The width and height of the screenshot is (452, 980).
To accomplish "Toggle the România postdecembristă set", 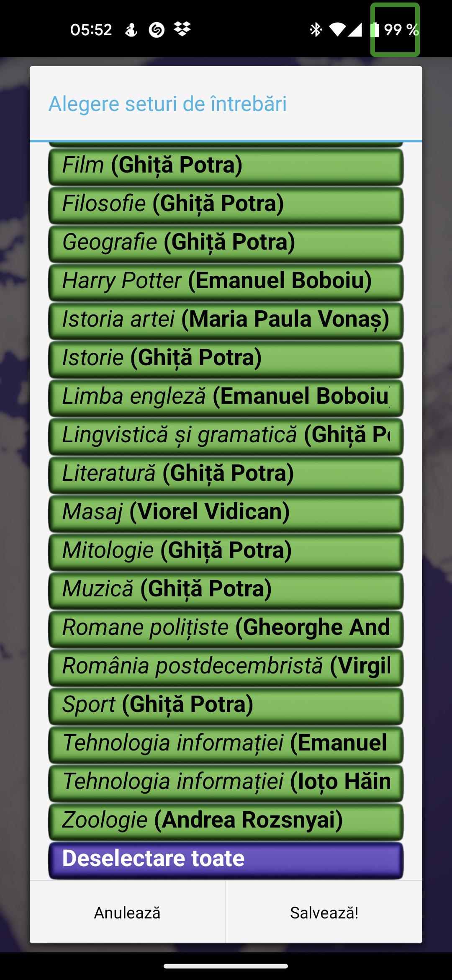I will (226, 666).
